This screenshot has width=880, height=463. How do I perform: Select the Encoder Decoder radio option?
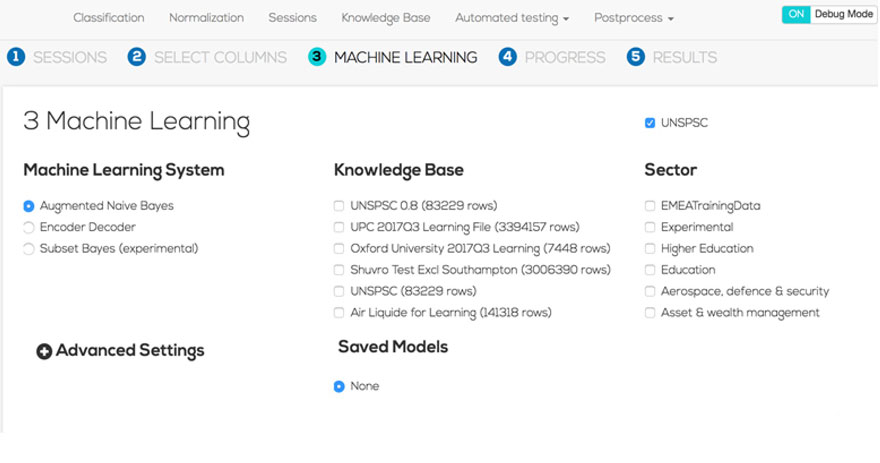click(29, 228)
